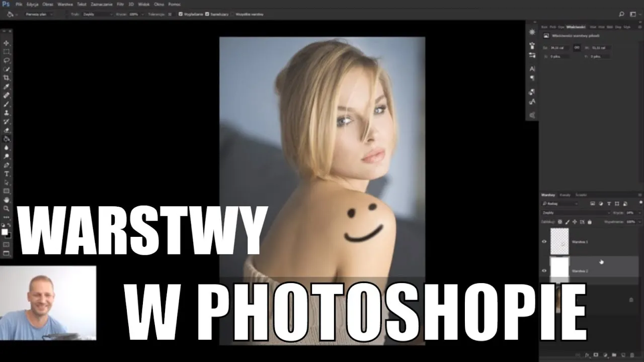
Task: Toggle visibility of layer Warstwa 1
Action: [544, 242]
